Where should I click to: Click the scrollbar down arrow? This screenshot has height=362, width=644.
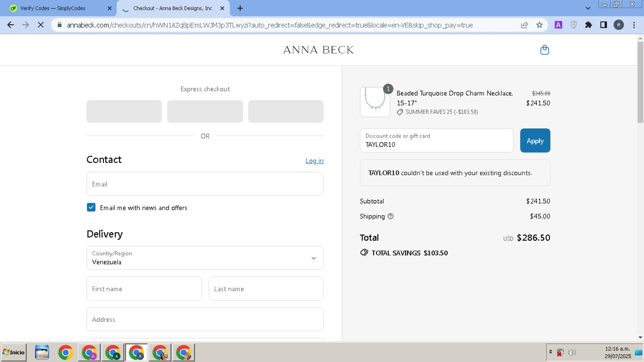coord(640,338)
